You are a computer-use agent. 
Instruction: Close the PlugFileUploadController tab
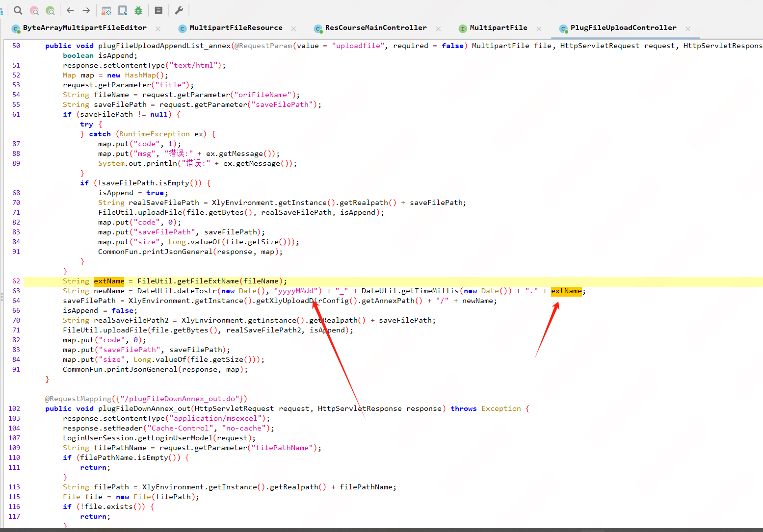(688, 29)
